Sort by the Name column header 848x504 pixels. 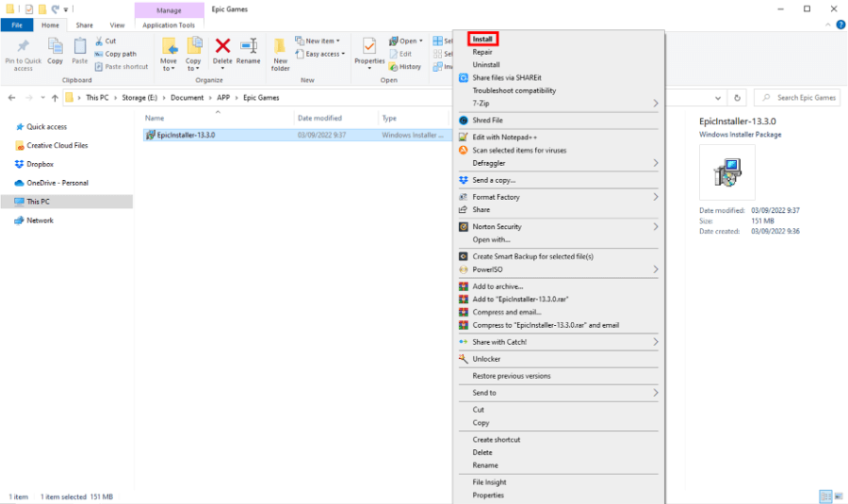pyautogui.click(x=155, y=118)
